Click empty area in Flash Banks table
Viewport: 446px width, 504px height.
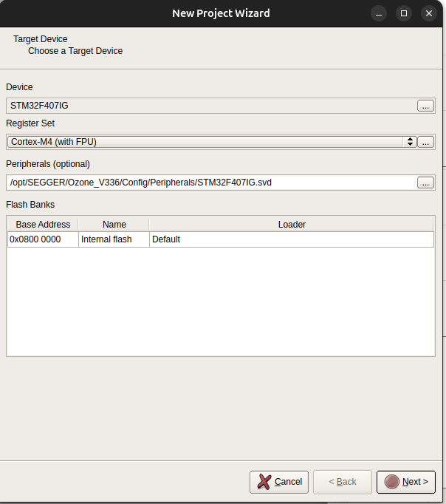pyautogui.click(x=220, y=303)
